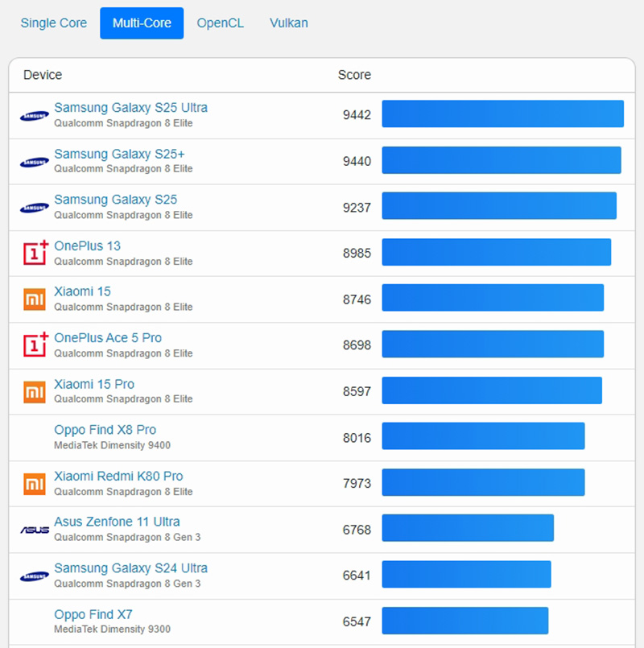Open the Oppo Find X8 Pro link
The height and width of the screenshot is (648, 644).
coord(105,430)
